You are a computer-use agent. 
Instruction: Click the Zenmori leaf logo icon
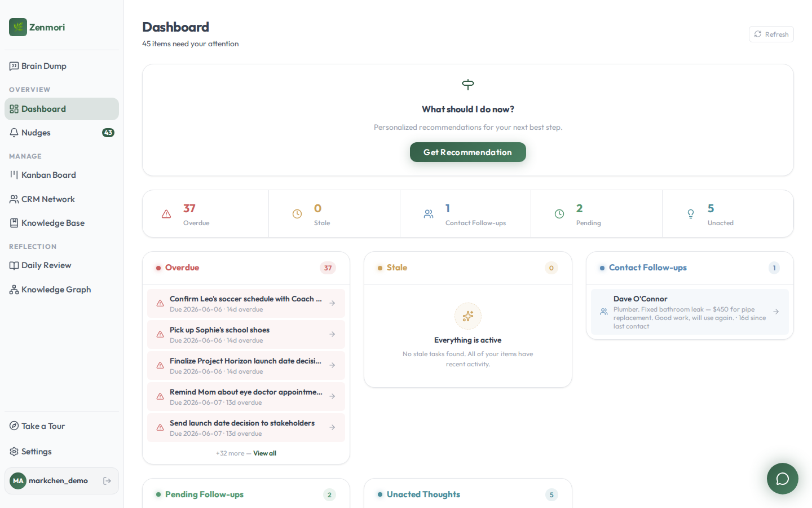coord(18,27)
